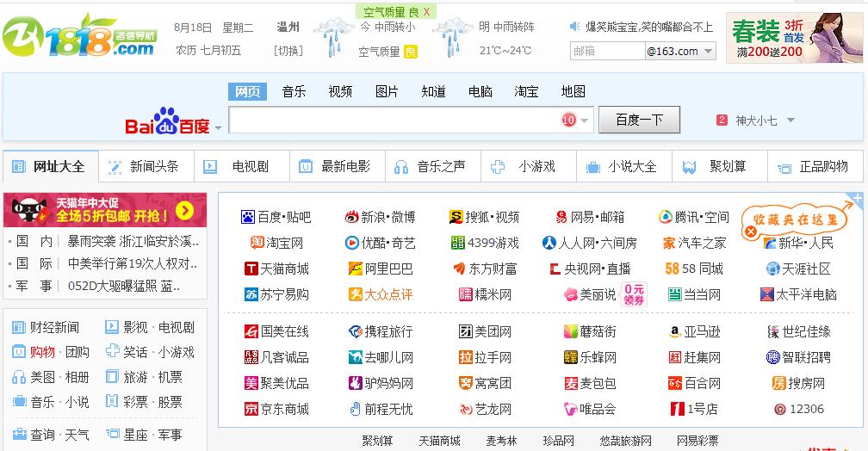Select the 网页 search tab
868x451 pixels.
point(247,91)
